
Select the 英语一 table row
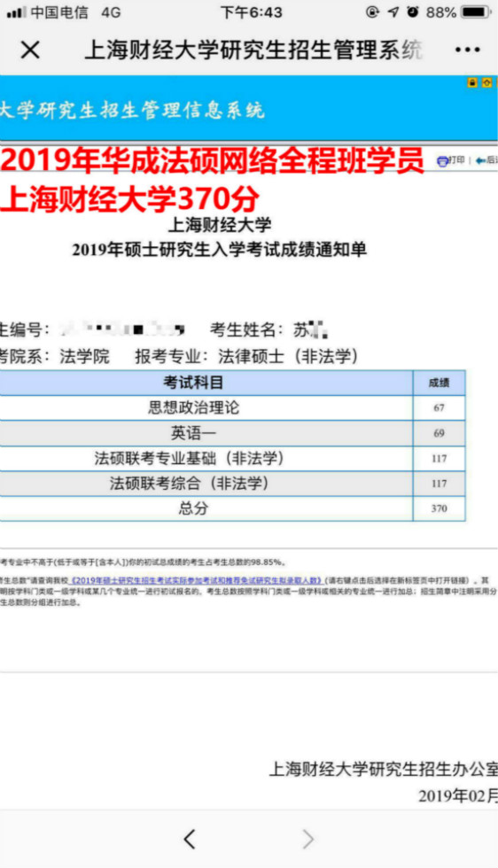(232, 433)
